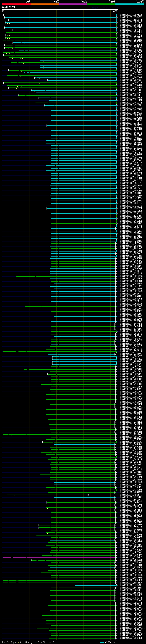Choose hit UniRef100_B3TLV1

[131, 42]
